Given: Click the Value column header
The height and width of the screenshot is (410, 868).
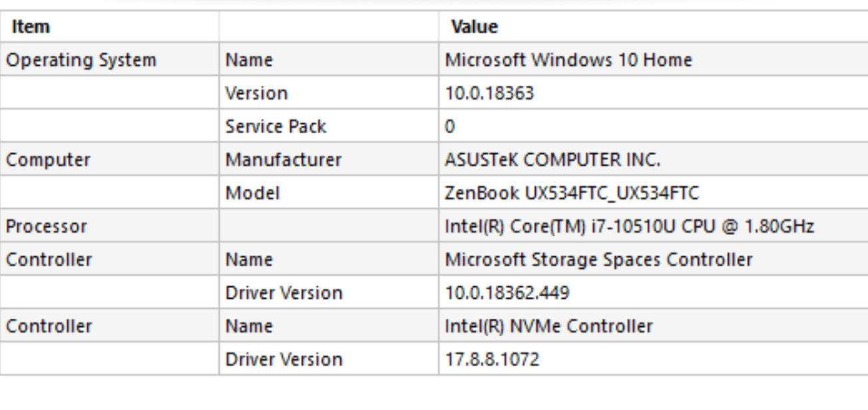Looking at the screenshot, I should tap(475, 27).
